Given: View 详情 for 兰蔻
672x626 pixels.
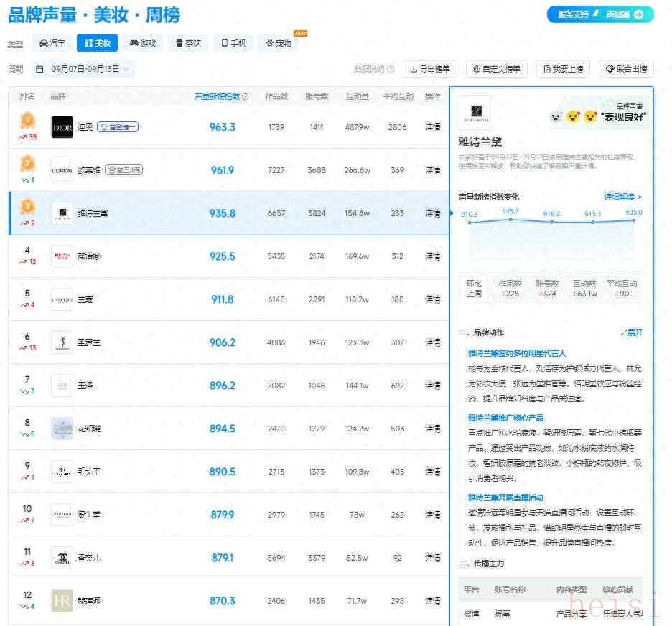Looking at the screenshot, I should tap(432, 299).
